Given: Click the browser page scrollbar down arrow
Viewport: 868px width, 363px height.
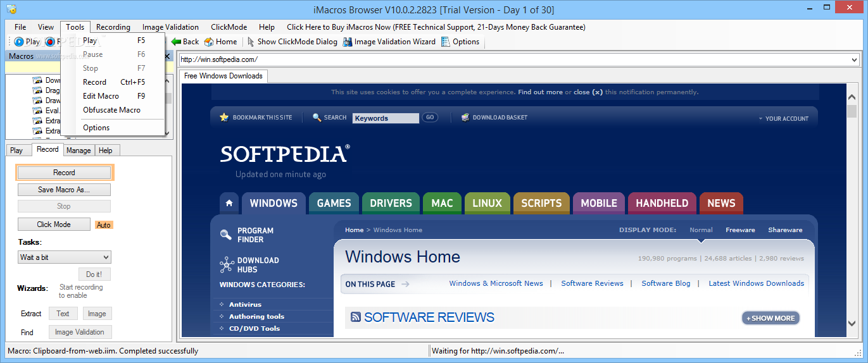Looking at the screenshot, I should coord(852,324).
